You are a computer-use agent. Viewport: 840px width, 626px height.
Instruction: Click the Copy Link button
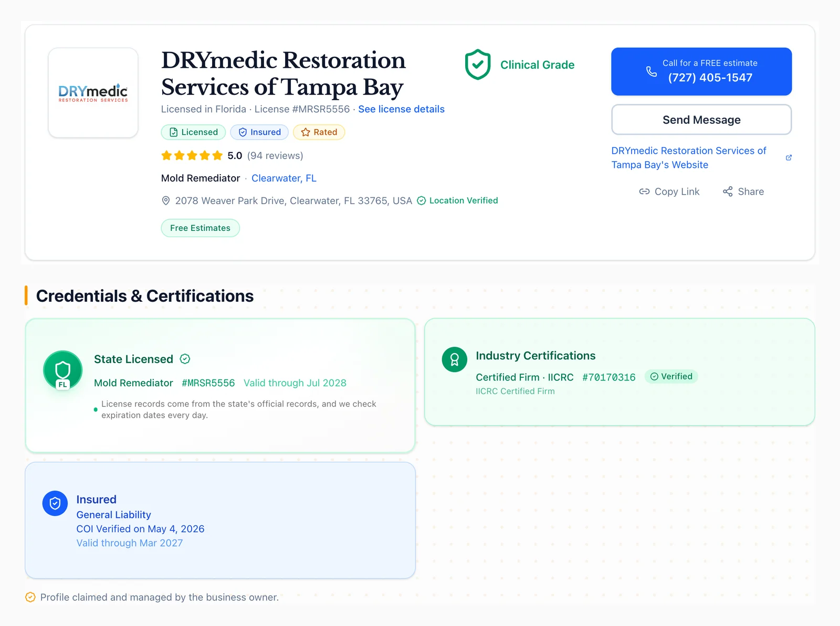(x=669, y=192)
